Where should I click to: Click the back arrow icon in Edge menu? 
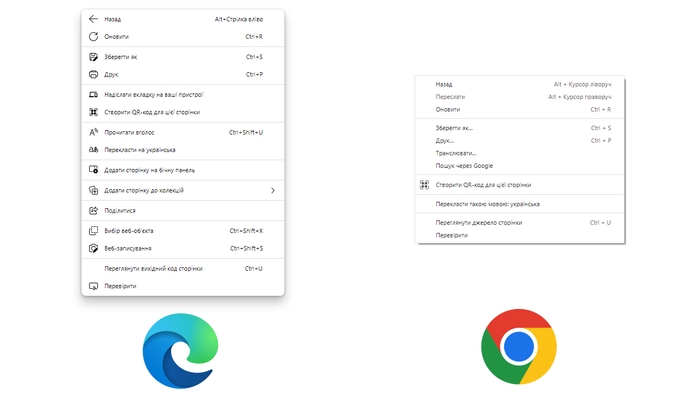[x=93, y=19]
